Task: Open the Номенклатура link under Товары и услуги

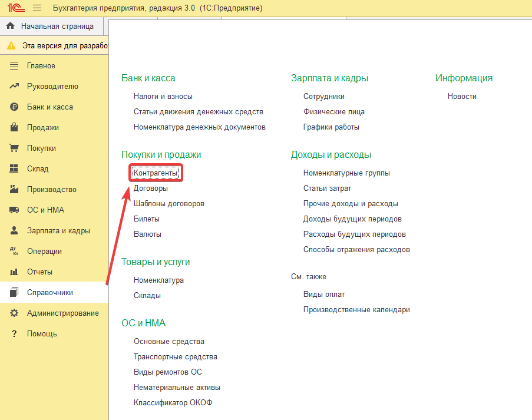Action: click(158, 280)
